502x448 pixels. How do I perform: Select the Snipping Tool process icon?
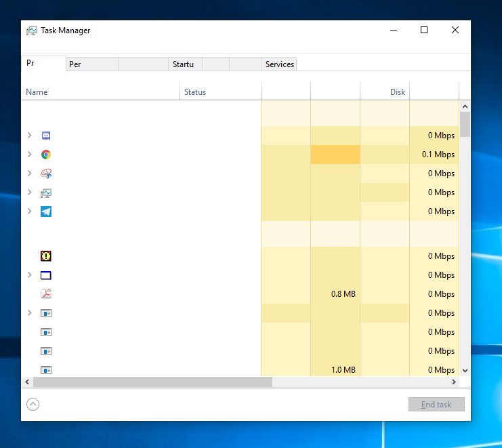click(46, 174)
